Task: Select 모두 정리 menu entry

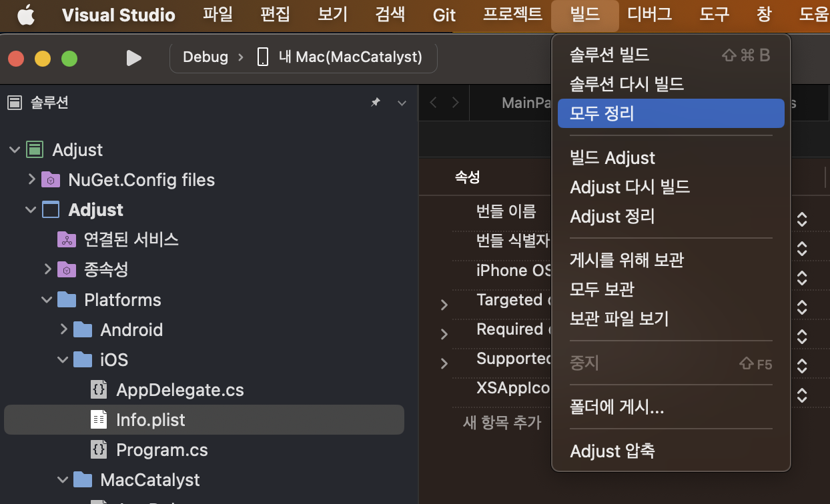Action: click(x=671, y=113)
